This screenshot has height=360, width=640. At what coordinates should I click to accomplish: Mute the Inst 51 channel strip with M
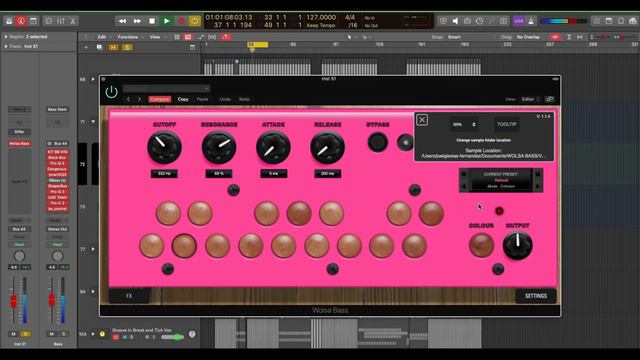13,334
